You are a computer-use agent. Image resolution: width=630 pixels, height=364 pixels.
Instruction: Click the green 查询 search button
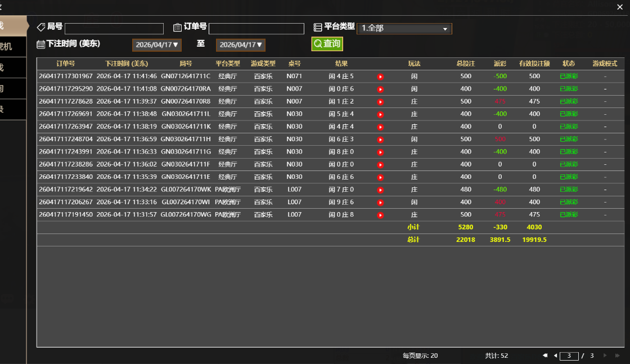tap(327, 44)
